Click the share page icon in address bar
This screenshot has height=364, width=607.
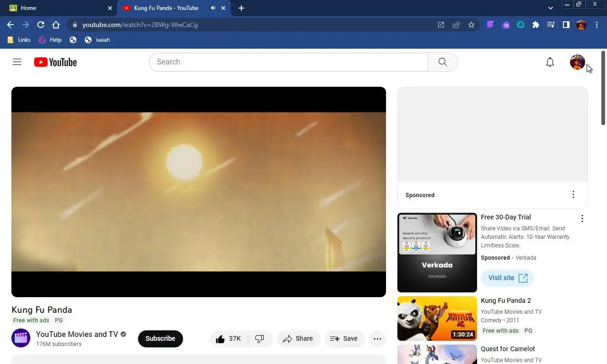point(456,25)
